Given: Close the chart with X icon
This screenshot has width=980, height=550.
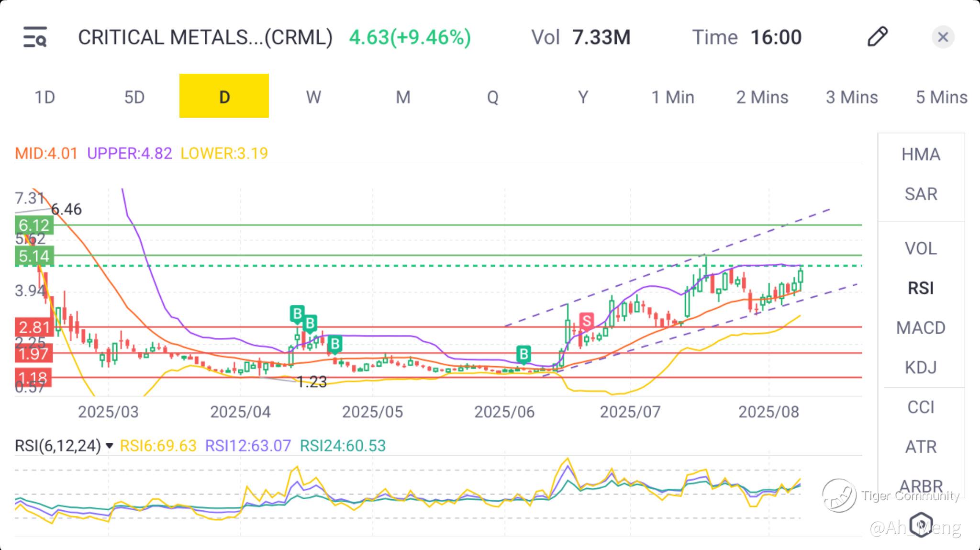Looking at the screenshot, I should [x=943, y=37].
